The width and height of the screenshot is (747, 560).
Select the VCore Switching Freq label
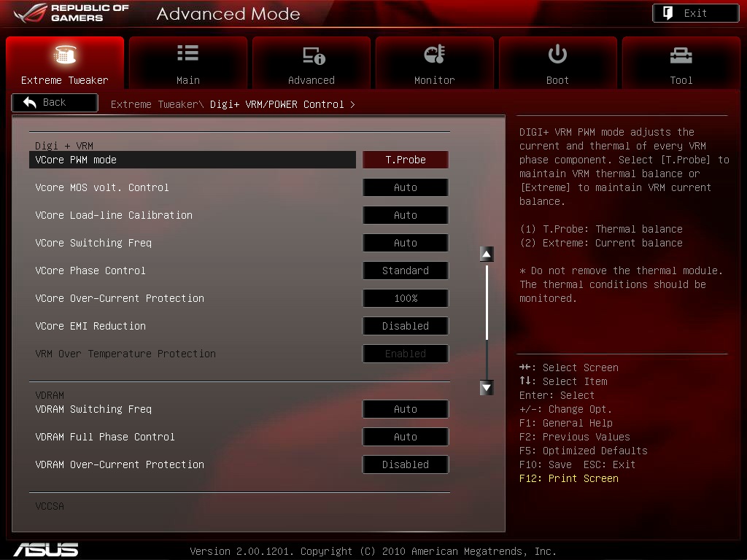(93, 242)
